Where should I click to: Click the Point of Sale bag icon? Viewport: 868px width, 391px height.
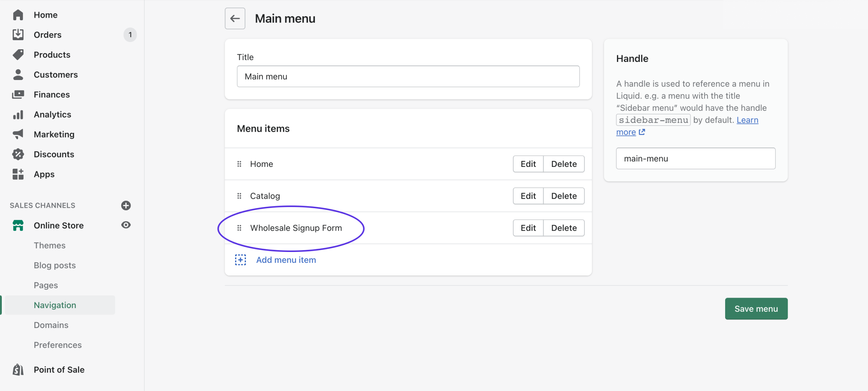(x=18, y=370)
